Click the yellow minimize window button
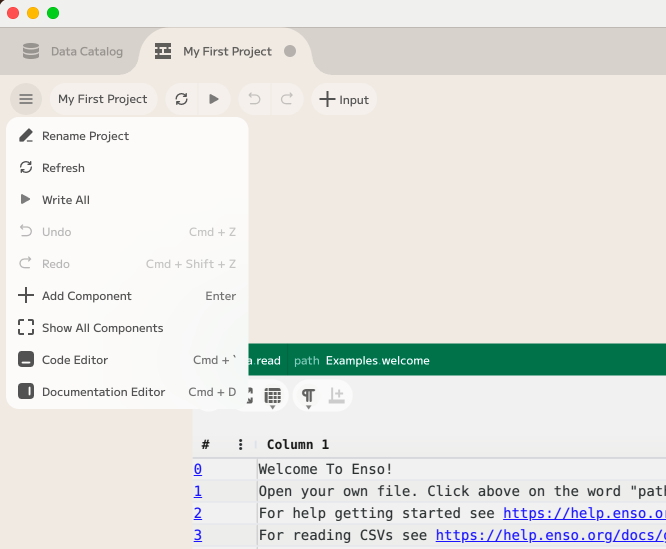This screenshot has height=549, width=666. tap(33, 13)
